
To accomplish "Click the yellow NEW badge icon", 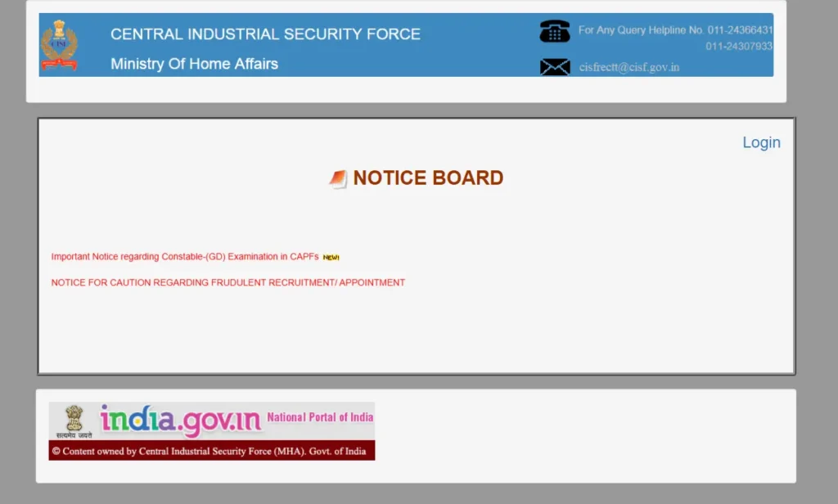I will 331,258.
